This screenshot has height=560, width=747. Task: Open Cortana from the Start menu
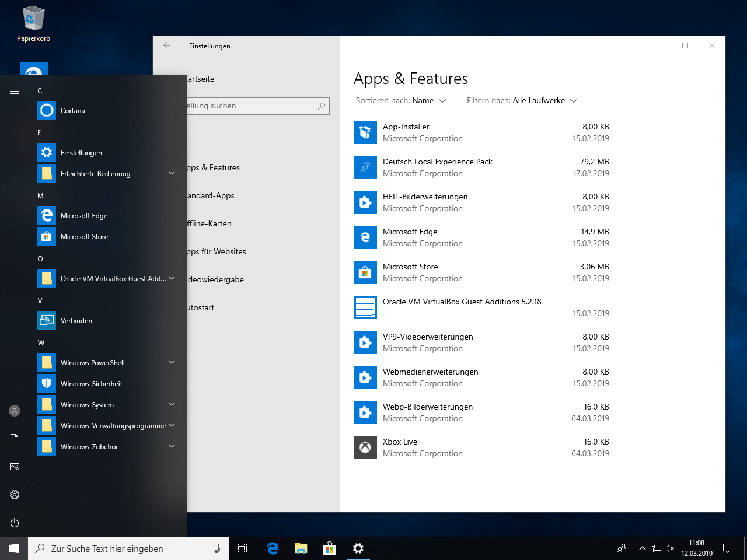[x=72, y=111]
